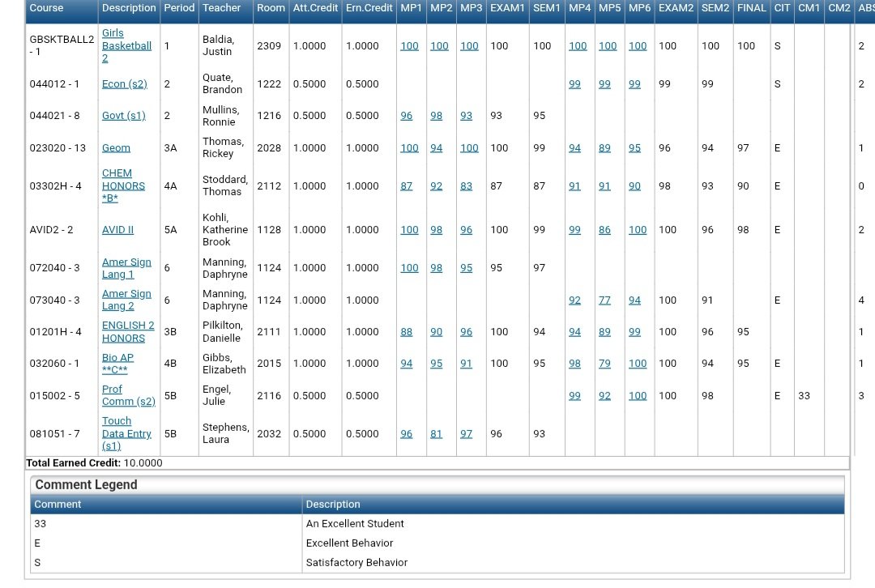The width and height of the screenshot is (875, 588).
Task: Click the FINAL column header
Action: click(x=751, y=8)
